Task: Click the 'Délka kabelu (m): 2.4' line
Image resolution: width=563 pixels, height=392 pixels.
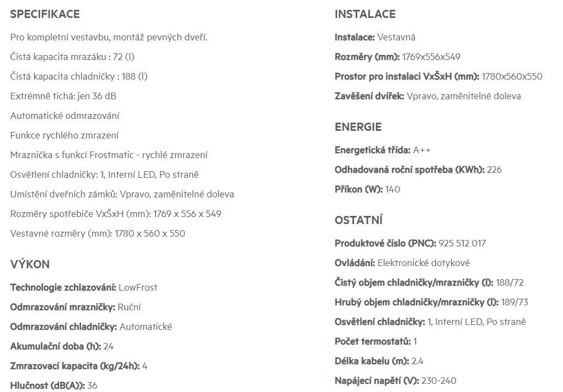Action: (x=379, y=361)
